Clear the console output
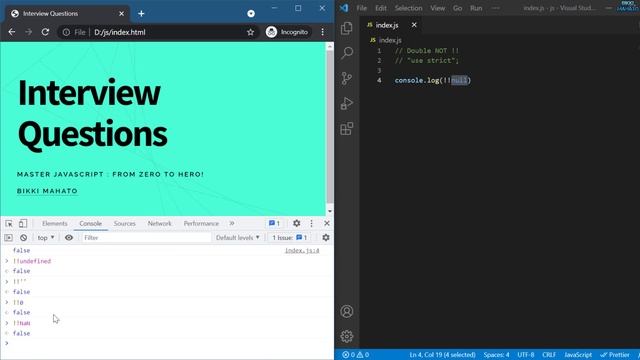Image resolution: width=640 pixels, height=360 pixels. (24, 238)
